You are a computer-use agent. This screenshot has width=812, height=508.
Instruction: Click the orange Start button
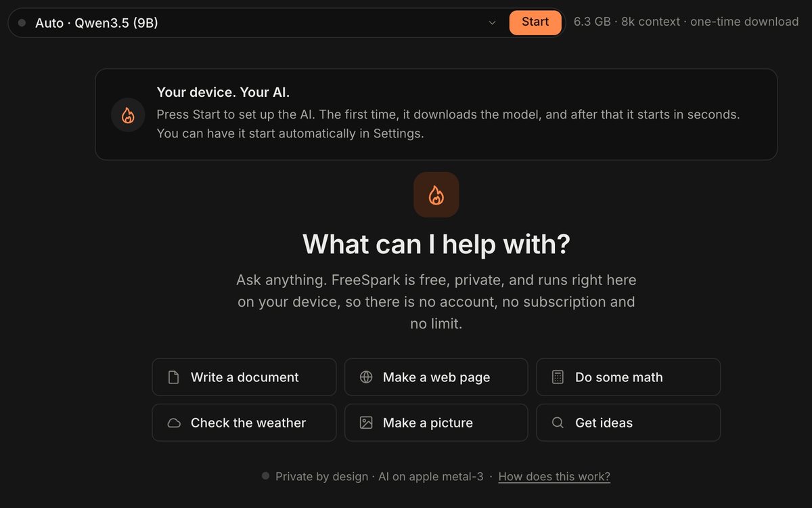click(535, 22)
